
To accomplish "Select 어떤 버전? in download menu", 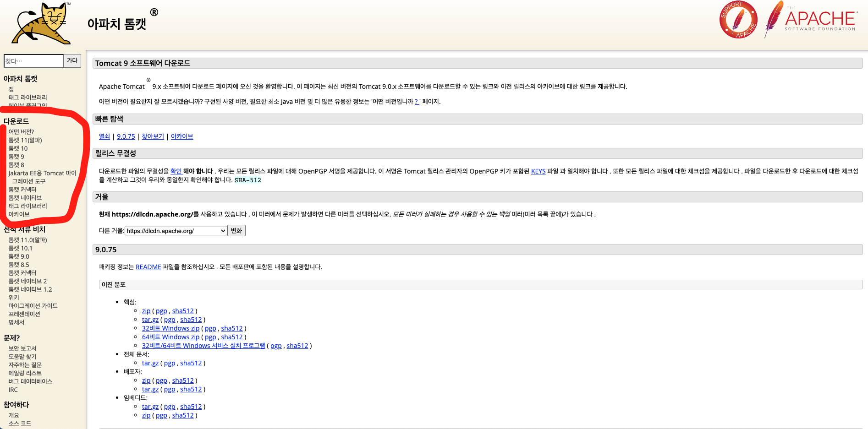I will pos(21,132).
